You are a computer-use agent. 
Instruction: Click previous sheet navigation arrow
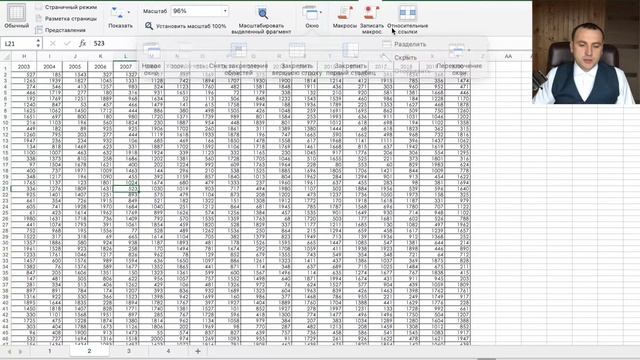pyautogui.click(x=9, y=351)
